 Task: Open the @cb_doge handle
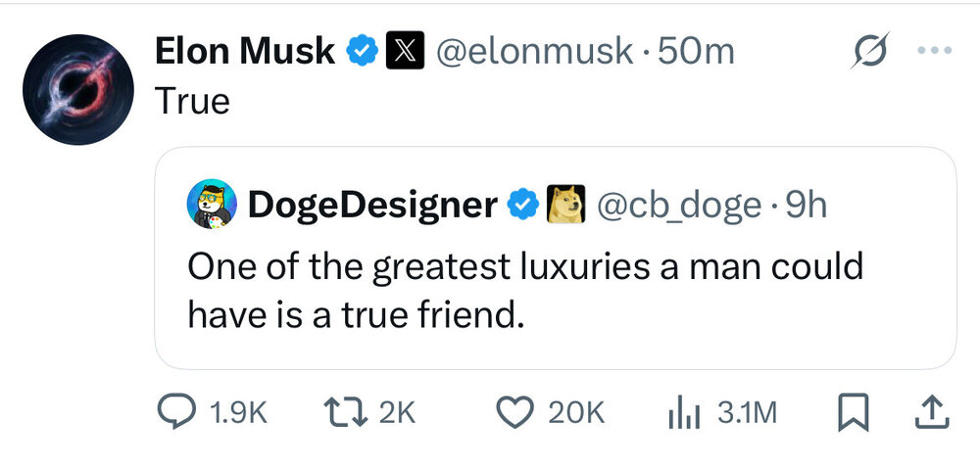(x=678, y=205)
